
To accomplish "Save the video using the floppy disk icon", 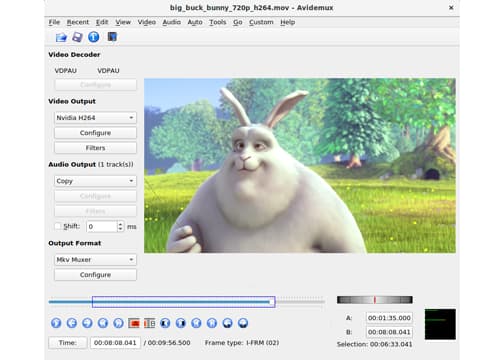I will pos(77,37).
